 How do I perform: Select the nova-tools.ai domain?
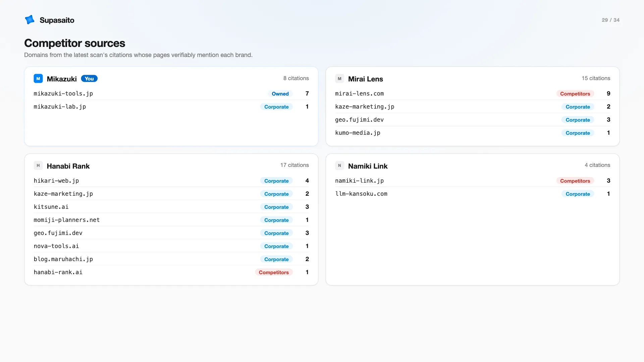coord(56,246)
